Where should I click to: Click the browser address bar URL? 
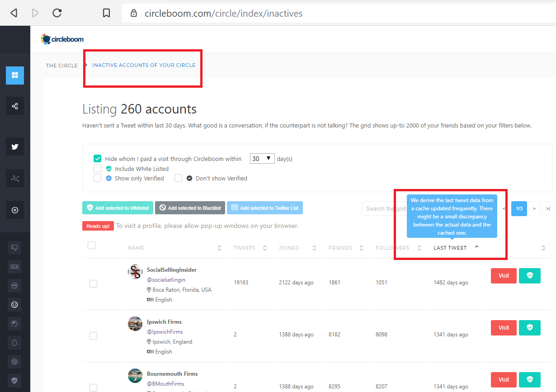(223, 14)
